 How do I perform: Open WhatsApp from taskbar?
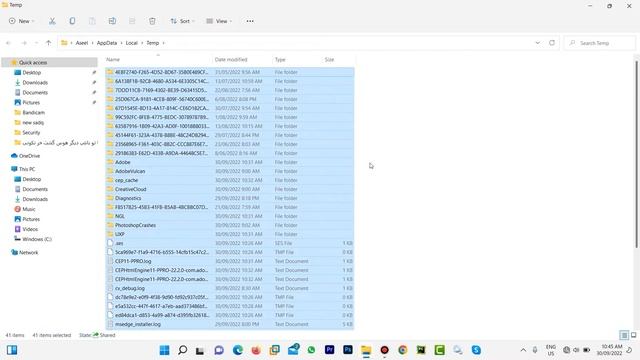click(x=311, y=350)
